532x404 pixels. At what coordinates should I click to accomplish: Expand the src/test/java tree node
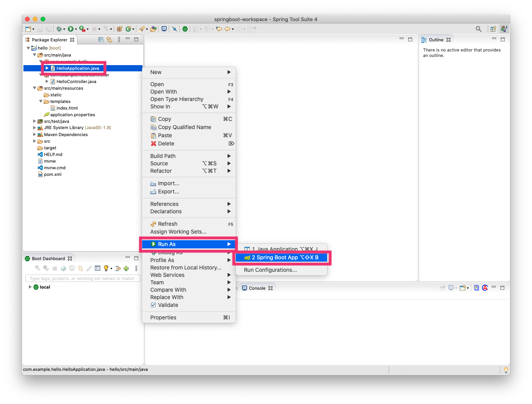34,121
